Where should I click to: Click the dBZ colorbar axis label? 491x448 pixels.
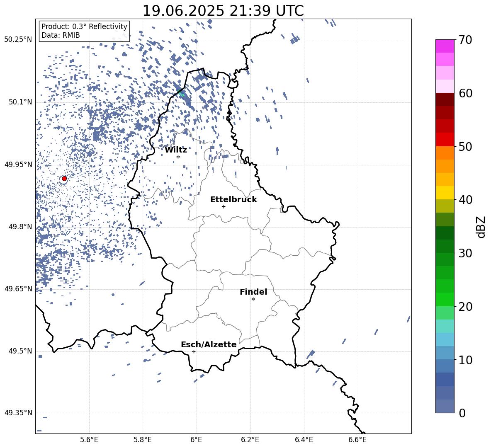point(481,227)
